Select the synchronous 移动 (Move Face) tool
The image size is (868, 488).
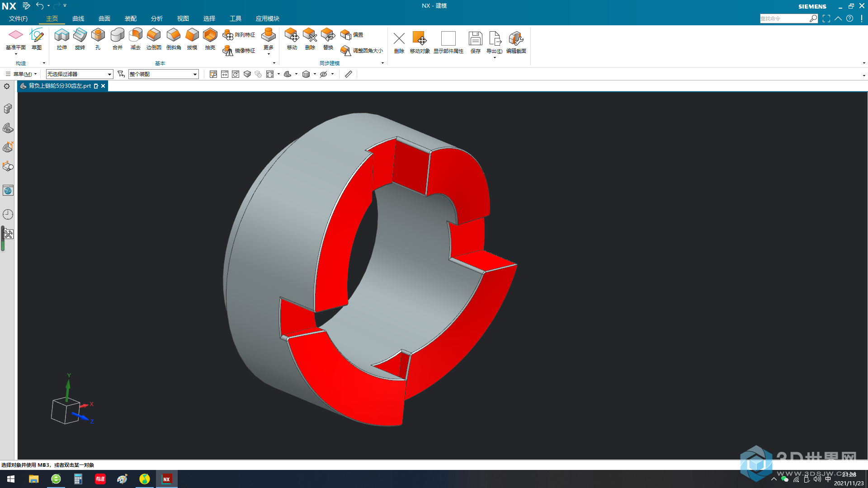click(x=292, y=39)
